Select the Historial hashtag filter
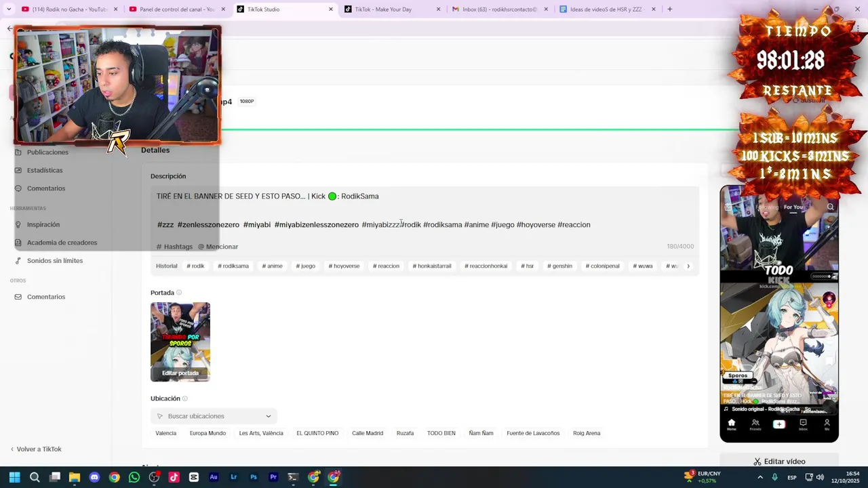Screen dimensions: 868x488 tap(166, 266)
